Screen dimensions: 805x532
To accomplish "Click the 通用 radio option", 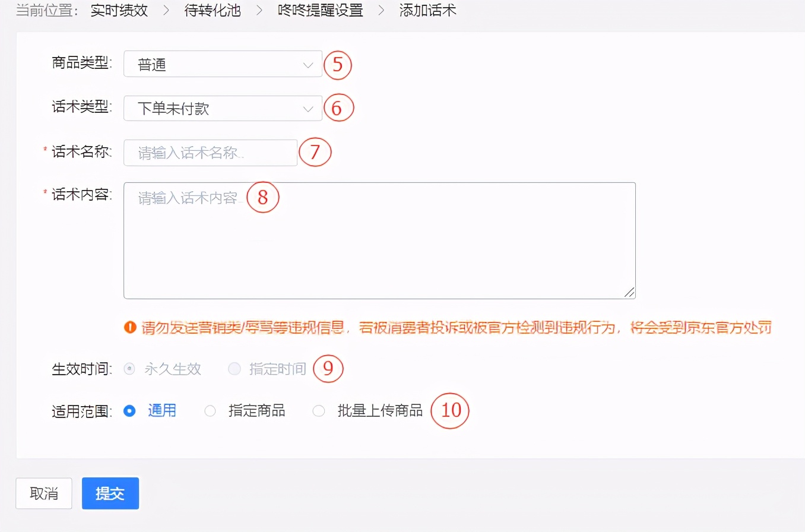I will click(x=129, y=410).
